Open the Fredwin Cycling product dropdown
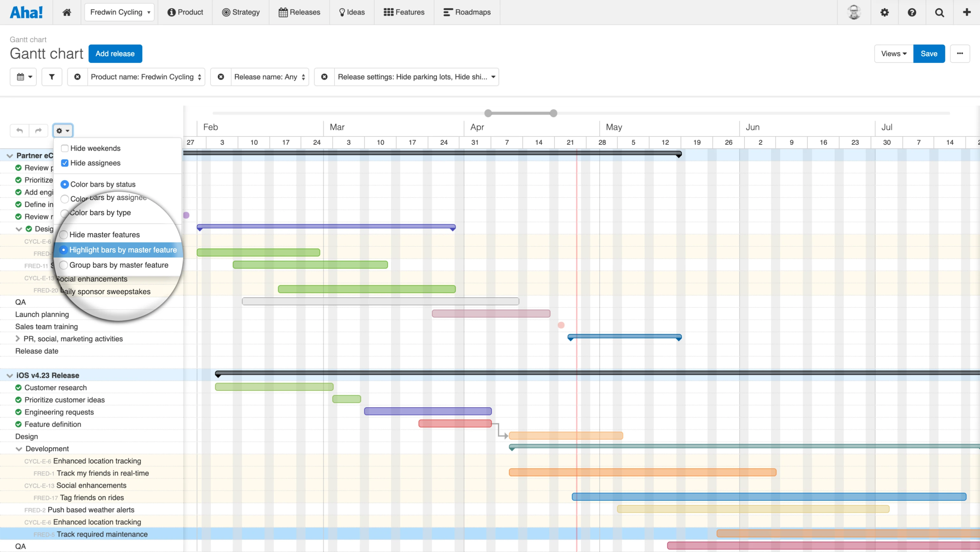Image resolution: width=980 pixels, height=552 pixels. tap(119, 12)
